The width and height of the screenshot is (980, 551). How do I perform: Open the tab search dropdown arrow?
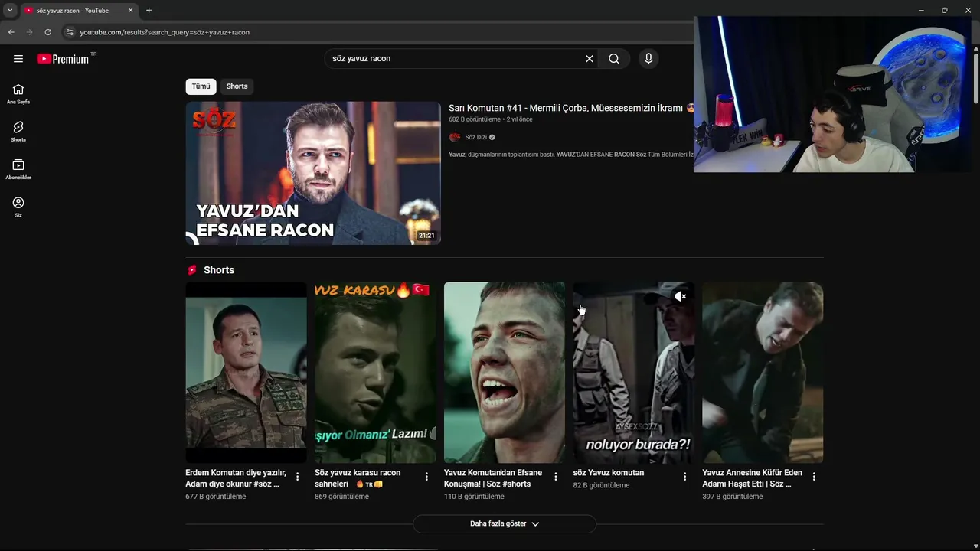(x=10, y=10)
